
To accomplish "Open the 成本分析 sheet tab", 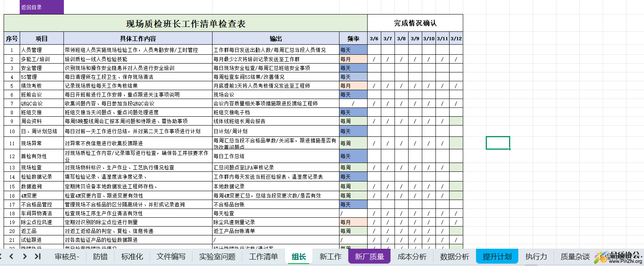I will coord(412,256).
